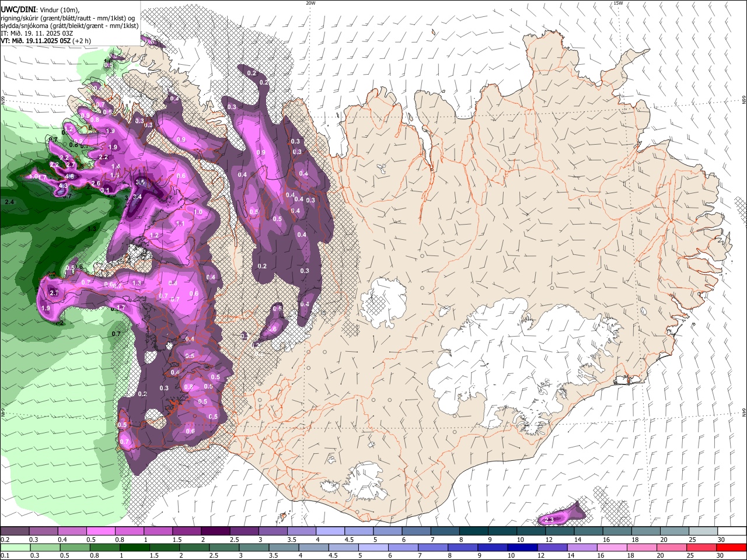Click the upper legend swatch between 16 and 18

point(617,531)
